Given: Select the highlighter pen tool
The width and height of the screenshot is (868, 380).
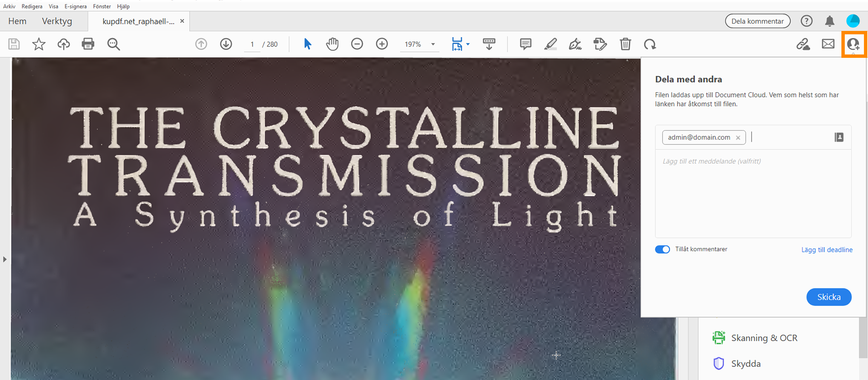Looking at the screenshot, I should pyautogui.click(x=550, y=44).
